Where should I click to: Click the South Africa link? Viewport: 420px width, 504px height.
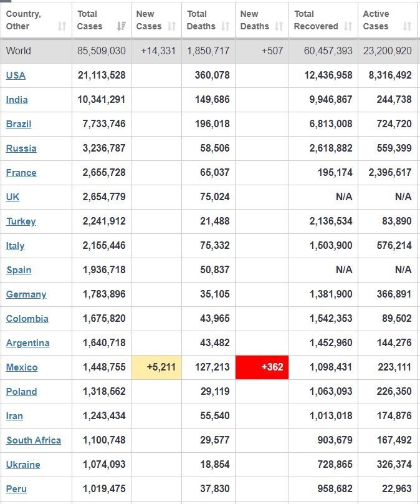coord(34,440)
